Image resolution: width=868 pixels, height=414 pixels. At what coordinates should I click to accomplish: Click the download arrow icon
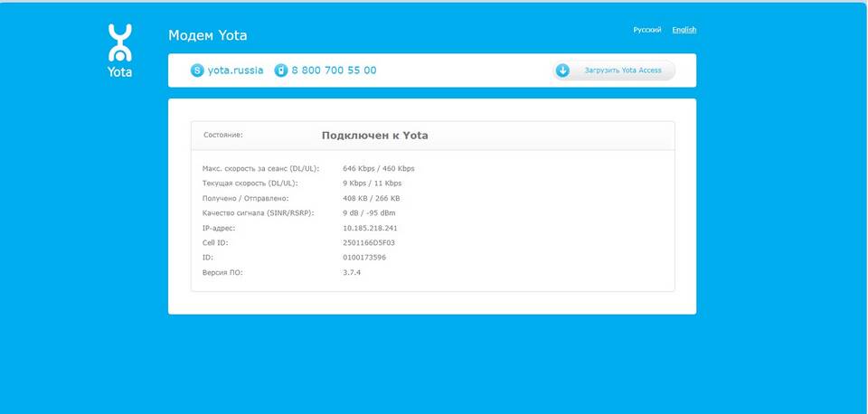click(562, 71)
